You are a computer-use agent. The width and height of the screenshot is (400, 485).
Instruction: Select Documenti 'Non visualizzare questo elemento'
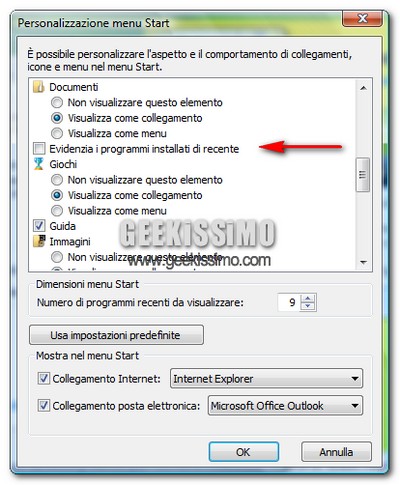tap(57, 102)
